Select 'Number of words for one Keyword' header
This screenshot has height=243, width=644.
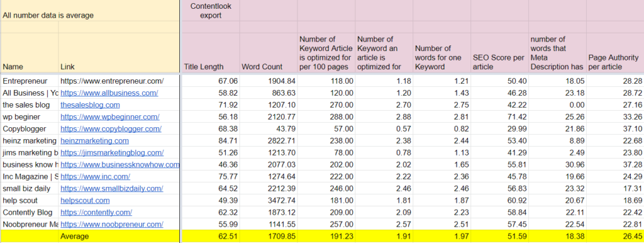click(442, 53)
